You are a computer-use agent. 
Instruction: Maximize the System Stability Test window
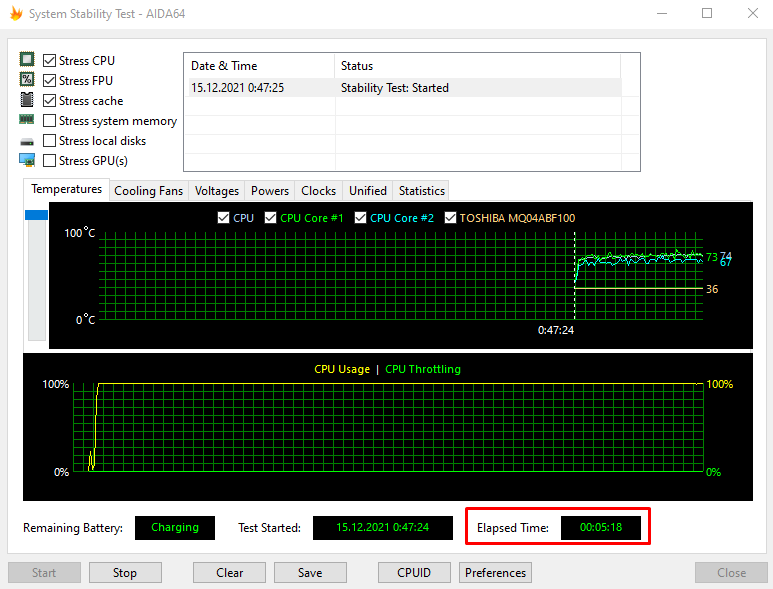coord(707,13)
